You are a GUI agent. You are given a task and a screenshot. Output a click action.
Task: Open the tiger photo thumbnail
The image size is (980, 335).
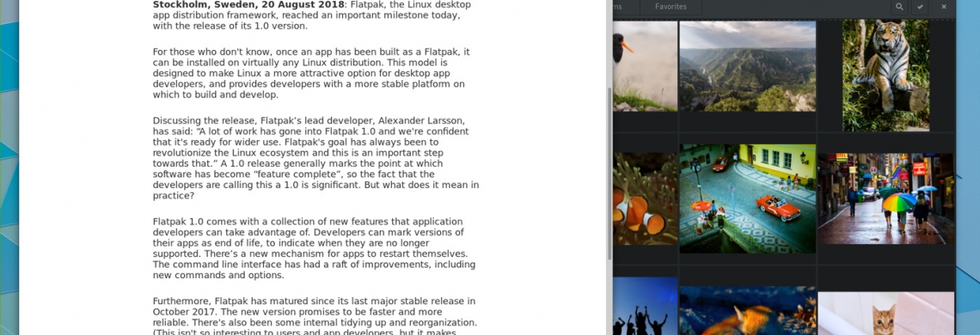coord(885,75)
